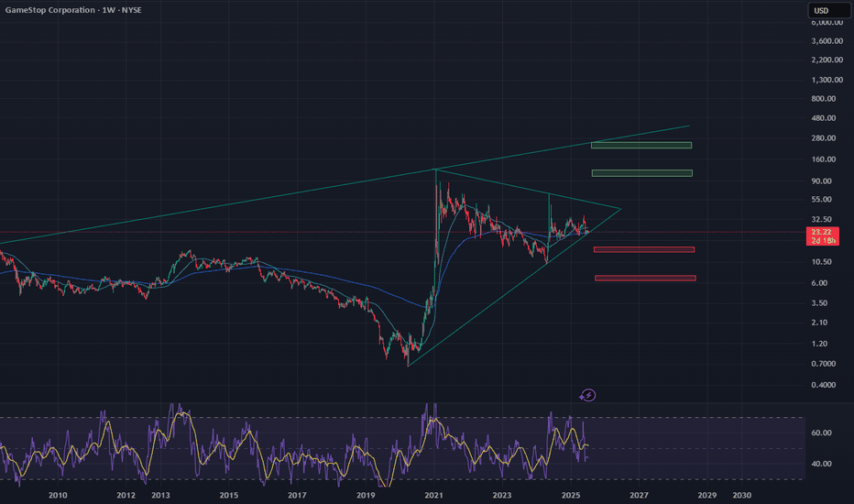The width and height of the screenshot is (854, 504).
Task: Click the 160.00 price axis label
Action: click(824, 159)
